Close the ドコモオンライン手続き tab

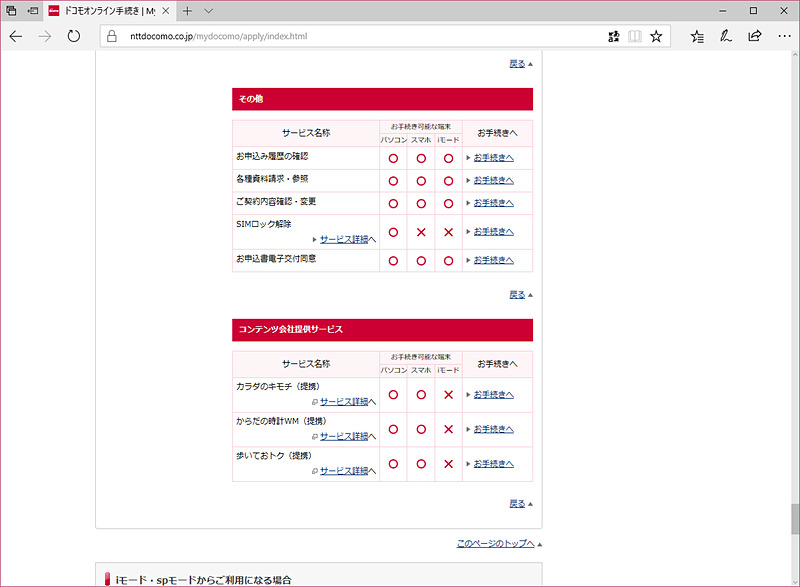point(166,11)
